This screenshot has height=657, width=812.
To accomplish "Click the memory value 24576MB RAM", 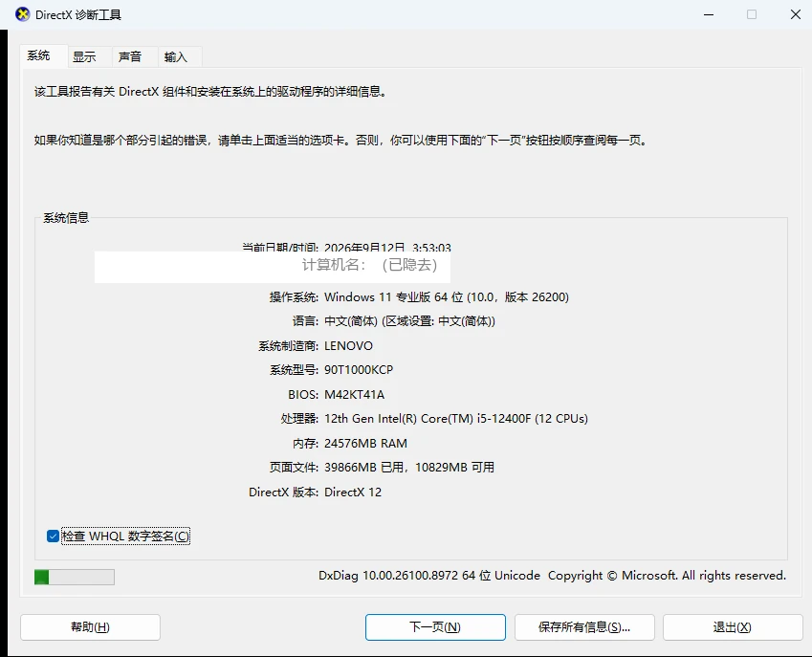I will (x=365, y=444).
